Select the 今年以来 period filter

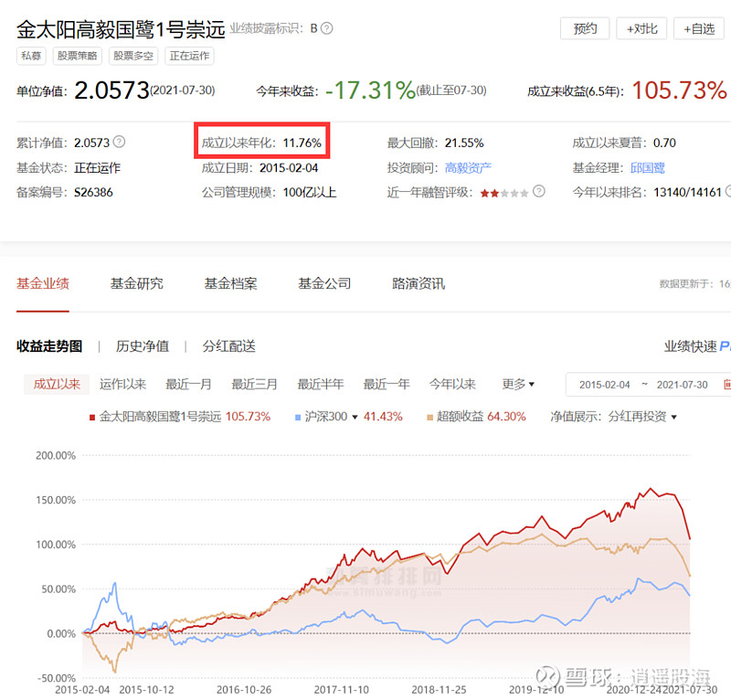[452, 385]
